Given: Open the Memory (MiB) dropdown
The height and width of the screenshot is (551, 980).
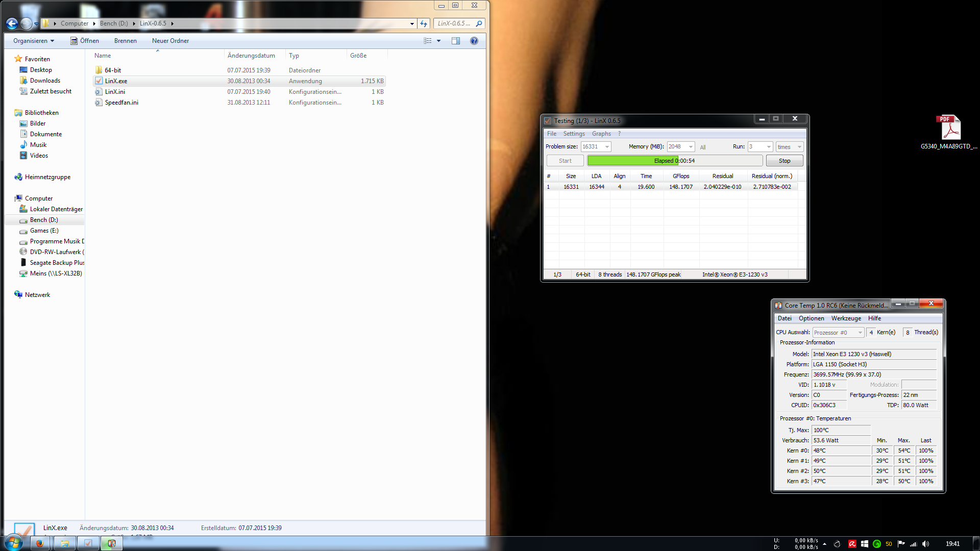Looking at the screenshot, I should pos(691,147).
